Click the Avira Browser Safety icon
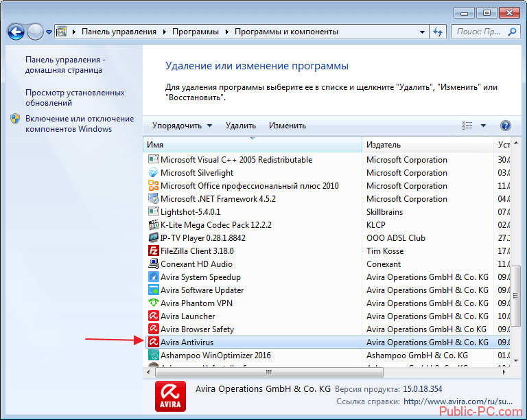The image size is (527, 420). point(154,329)
